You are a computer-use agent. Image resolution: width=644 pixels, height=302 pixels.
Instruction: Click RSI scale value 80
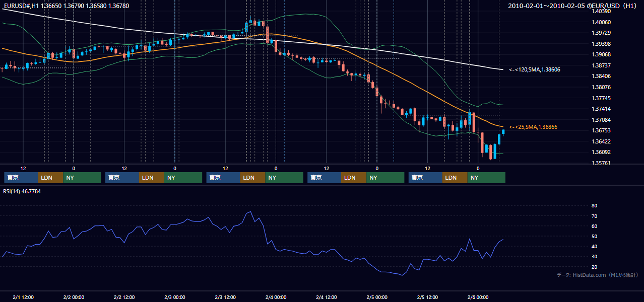pos(594,206)
